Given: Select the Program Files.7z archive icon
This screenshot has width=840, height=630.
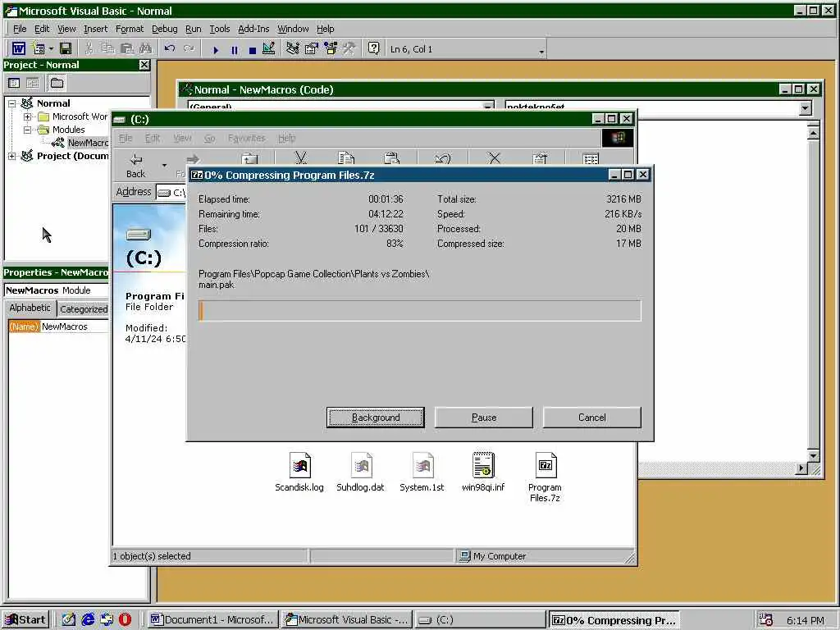Looking at the screenshot, I should click(546, 477).
